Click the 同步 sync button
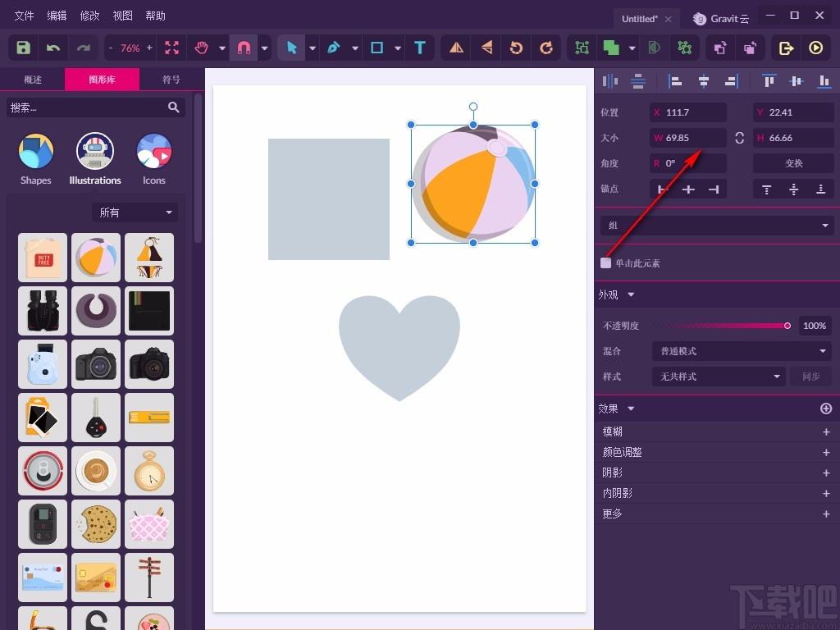The height and width of the screenshot is (630, 840). coord(811,376)
